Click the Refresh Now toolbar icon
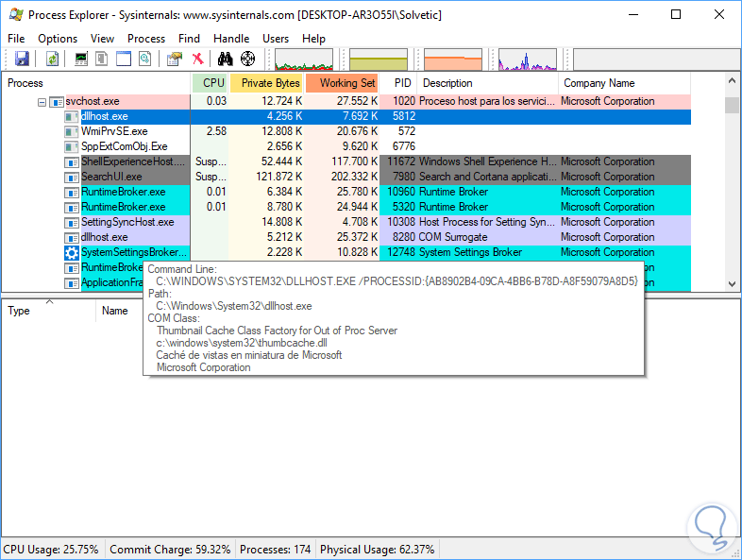 [x=53, y=59]
